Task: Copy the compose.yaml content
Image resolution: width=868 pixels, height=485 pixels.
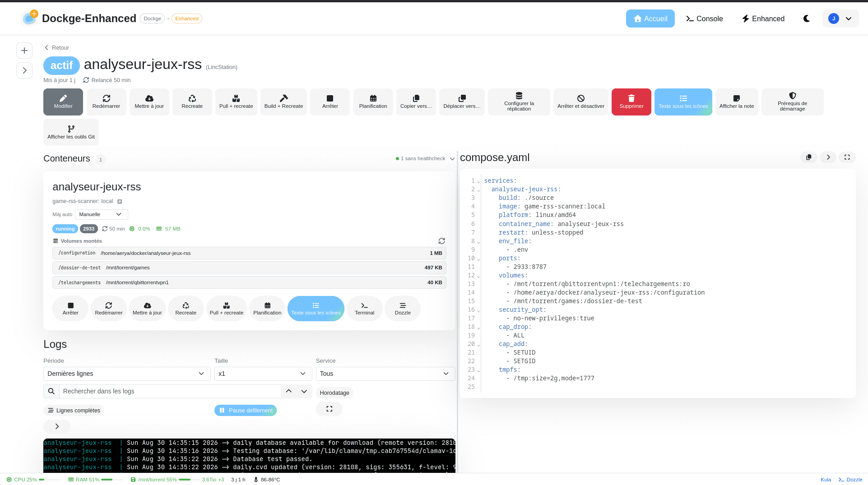Action: click(809, 157)
